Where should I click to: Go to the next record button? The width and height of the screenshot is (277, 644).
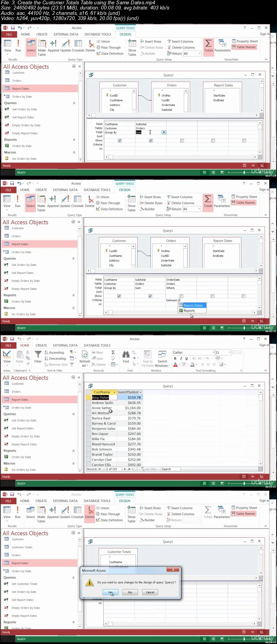point(125,469)
